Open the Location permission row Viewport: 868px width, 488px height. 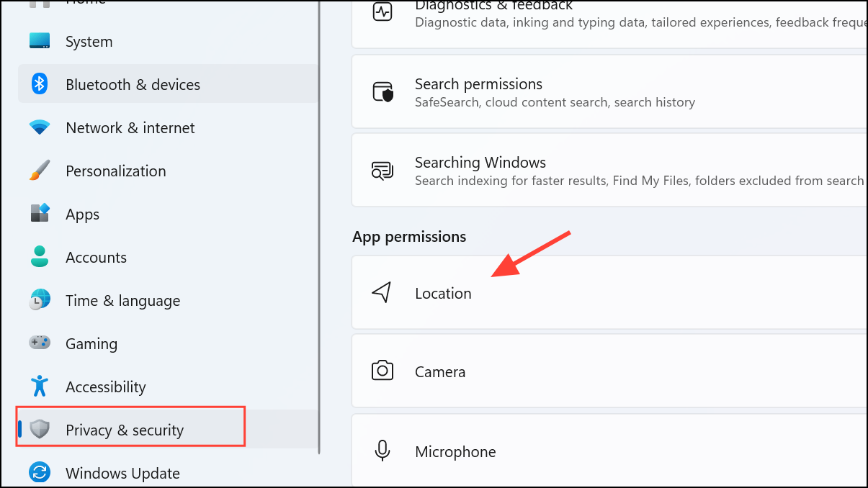pyautogui.click(x=609, y=292)
